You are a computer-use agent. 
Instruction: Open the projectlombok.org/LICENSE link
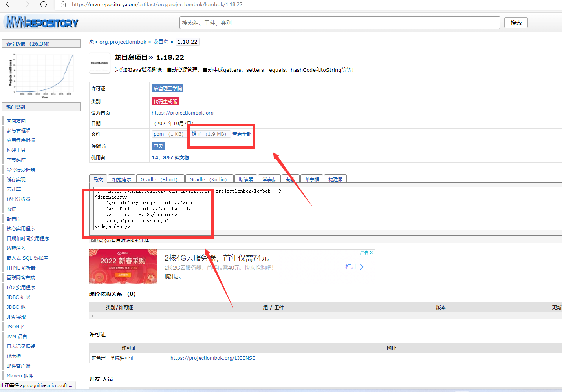pyautogui.click(x=213, y=358)
